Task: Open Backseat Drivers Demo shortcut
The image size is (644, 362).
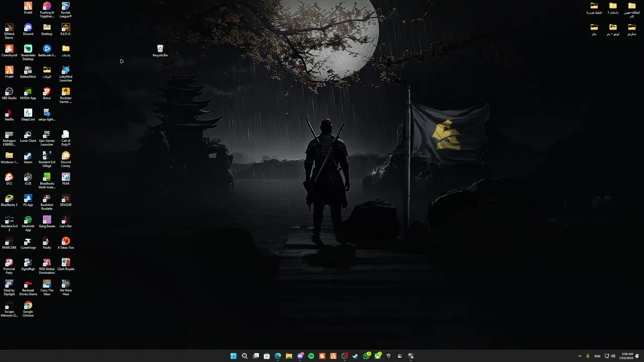Action: coord(28,288)
